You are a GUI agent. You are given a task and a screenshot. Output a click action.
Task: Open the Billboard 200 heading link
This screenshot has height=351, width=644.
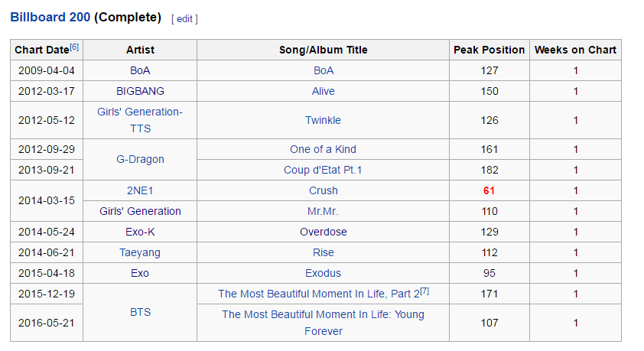[50, 18]
